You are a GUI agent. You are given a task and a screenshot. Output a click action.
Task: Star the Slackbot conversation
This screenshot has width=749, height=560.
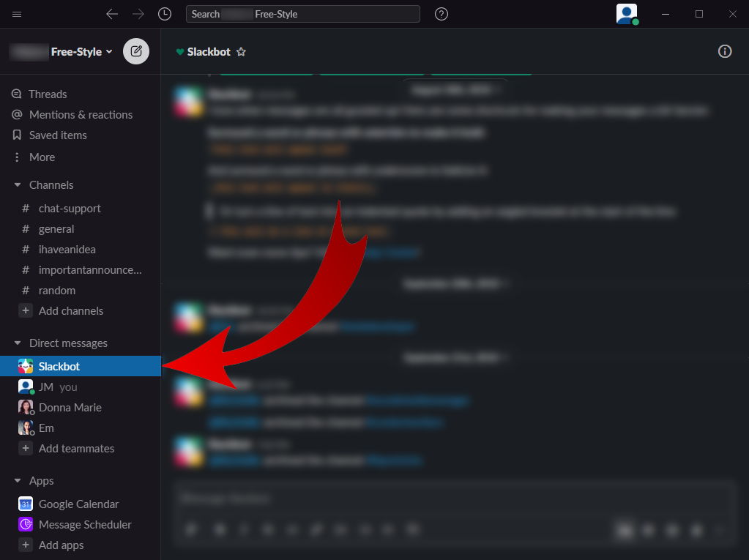(x=241, y=52)
